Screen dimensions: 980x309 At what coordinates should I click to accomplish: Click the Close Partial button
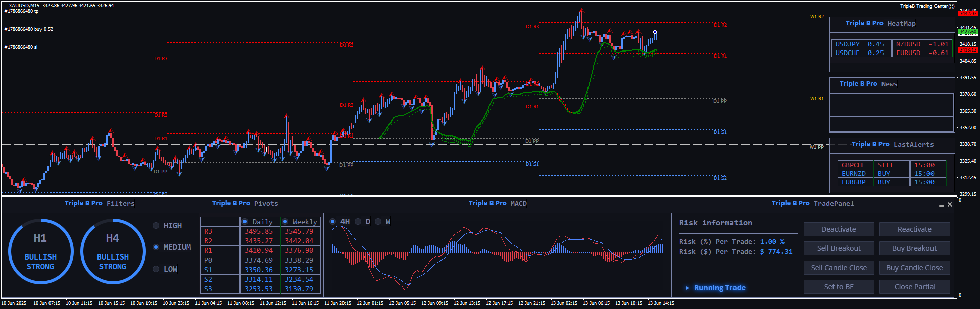(x=914, y=287)
